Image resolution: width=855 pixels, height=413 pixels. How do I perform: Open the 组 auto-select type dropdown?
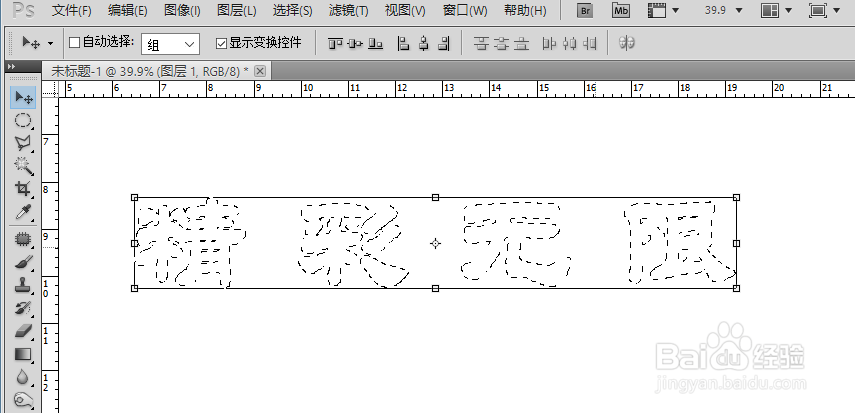coord(170,44)
